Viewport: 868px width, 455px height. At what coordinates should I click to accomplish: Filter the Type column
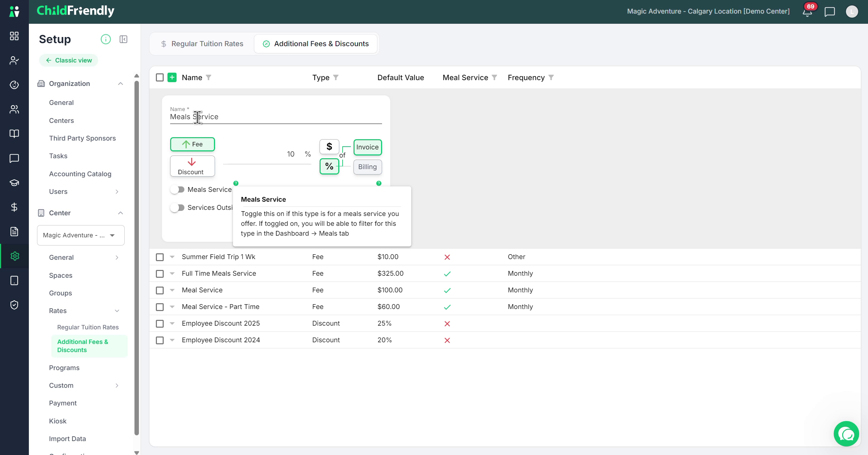click(x=336, y=77)
